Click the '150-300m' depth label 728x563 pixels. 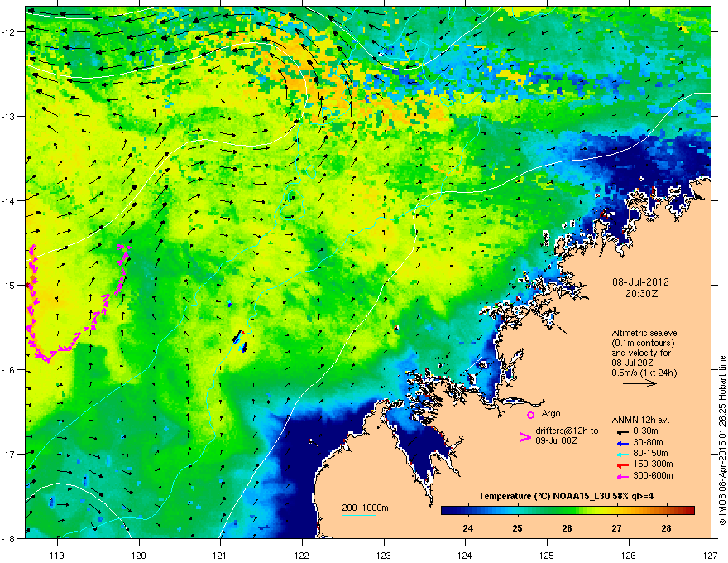[654, 464]
